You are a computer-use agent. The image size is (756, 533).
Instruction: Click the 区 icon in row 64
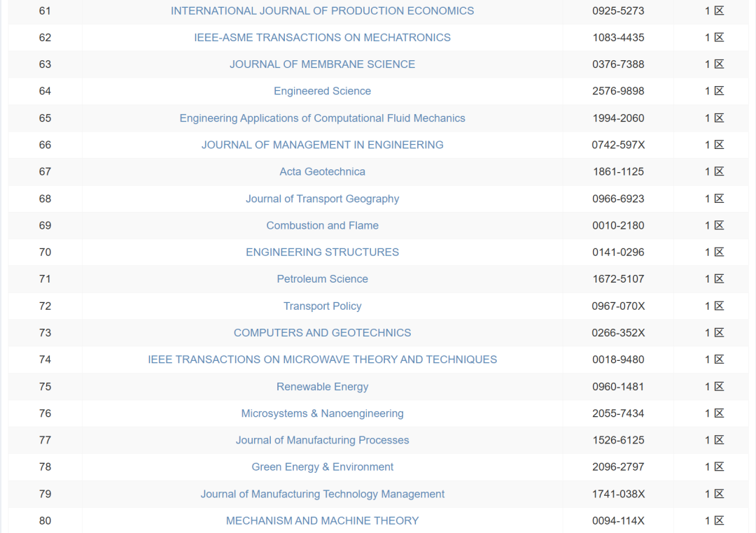coord(719,91)
